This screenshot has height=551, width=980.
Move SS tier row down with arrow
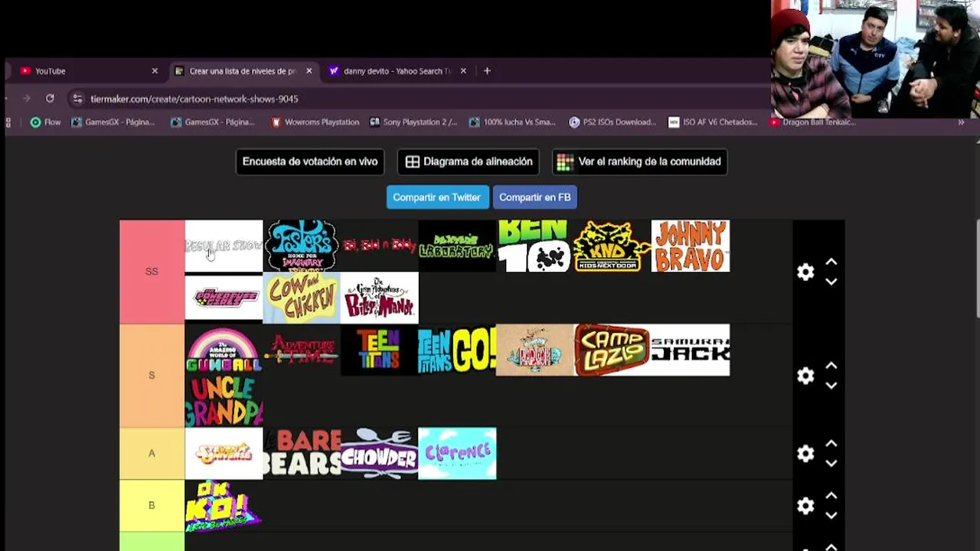pyautogui.click(x=831, y=282)
